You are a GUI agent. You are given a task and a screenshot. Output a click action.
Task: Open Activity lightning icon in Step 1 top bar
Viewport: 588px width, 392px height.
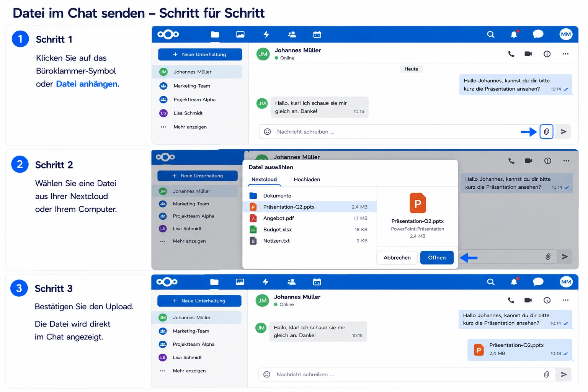click(266, 34)
